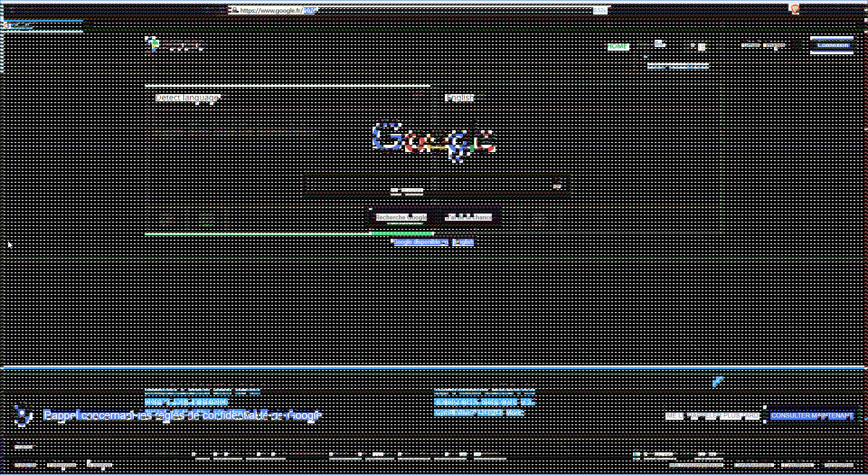868x475 pixels.
Task: Open the Conditions footer link
Action: (798, 465)
